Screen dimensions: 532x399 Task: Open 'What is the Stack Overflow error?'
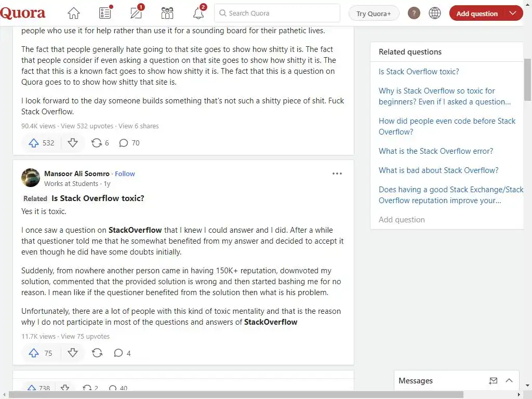pos(436,151)
